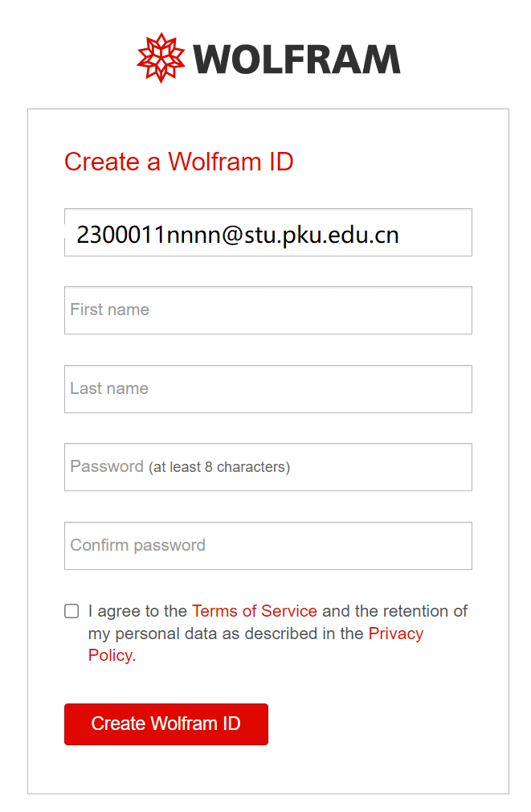Click the word 'Policy.' on the last agreement line

pyautogui.click(x=112, y=655)
